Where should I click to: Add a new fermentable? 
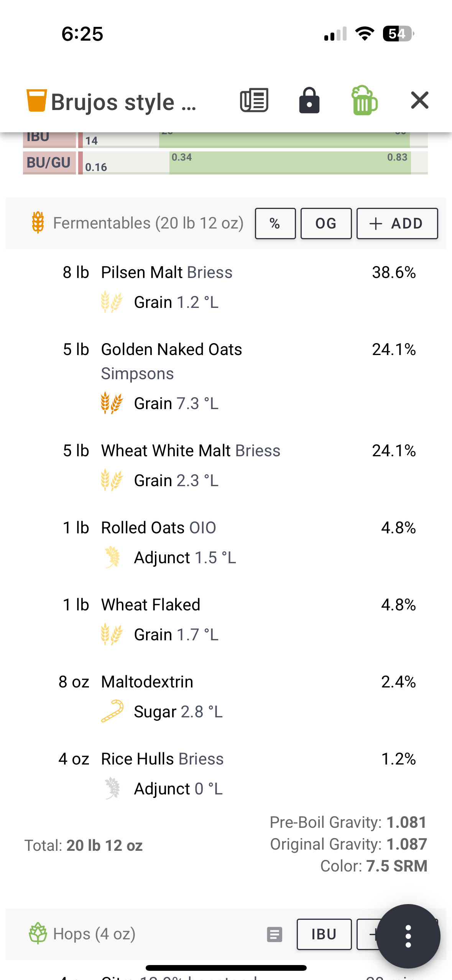click(x=397, y=224)
